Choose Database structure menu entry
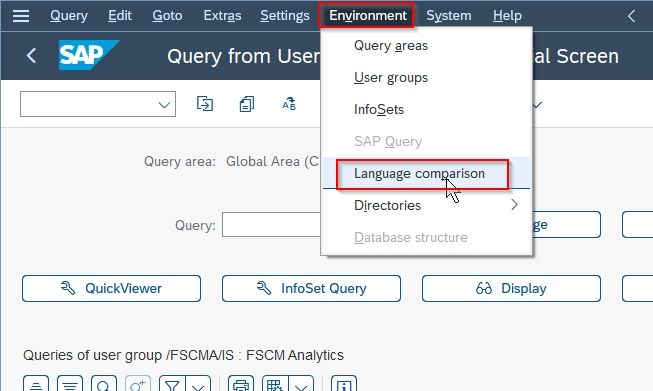This screenshot has width=653, height=391. 426,237
